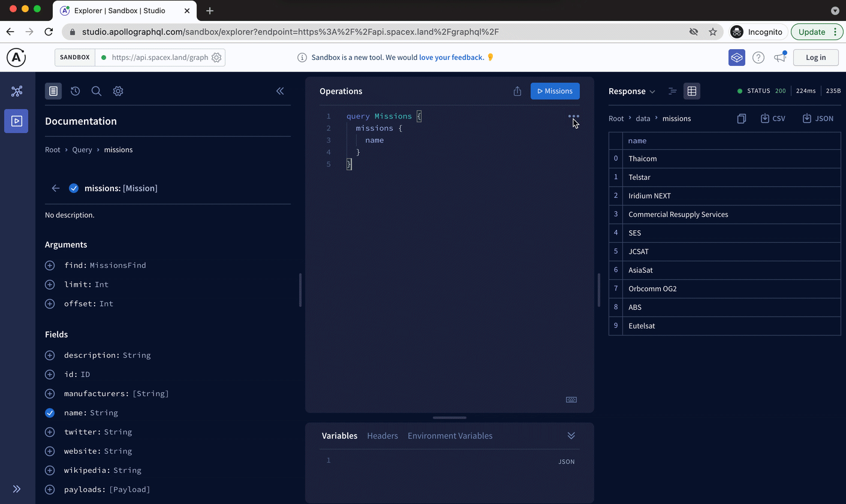The image size is (846, 504).
Task: Navigate to Query in documentation breadcrumb
Action: point(82,150)
